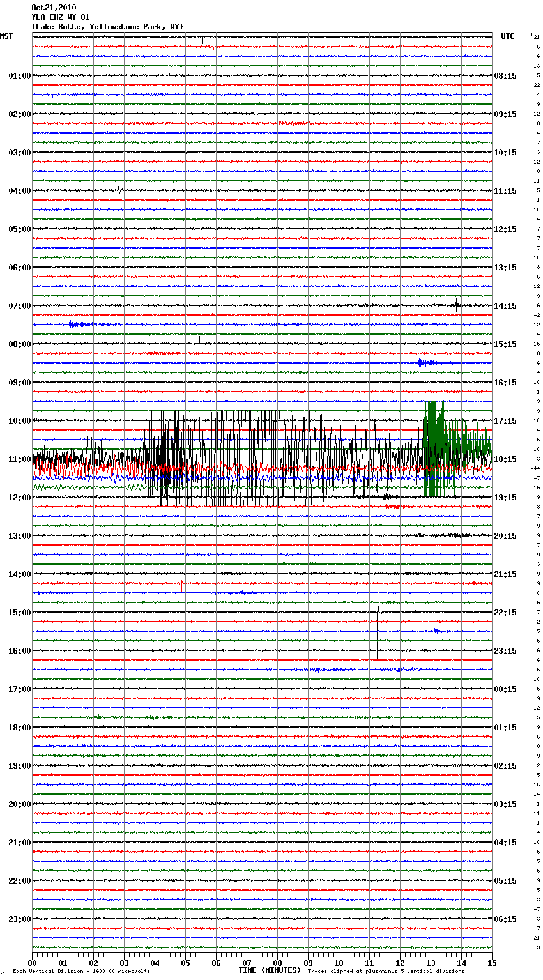Select the 11:00 MST time label
Image resolution: width=543 pixels, height=980 pixels.
click(x=20, y=459)
